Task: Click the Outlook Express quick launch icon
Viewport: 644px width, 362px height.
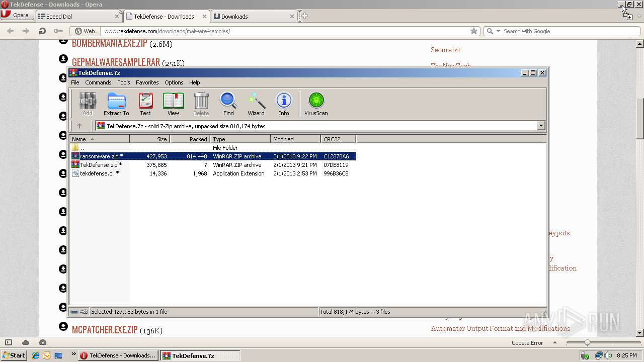Action: [x=47, y=355]
